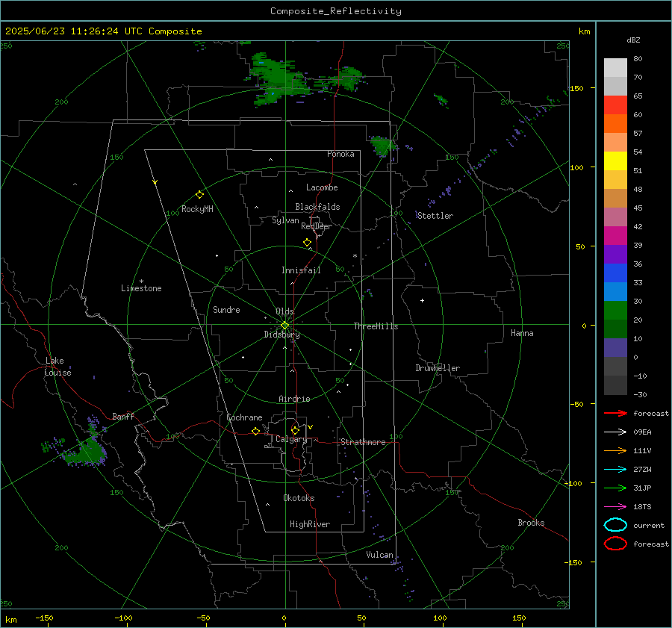Click the Sundre town label
Screen dimensions: 672x628
(226, 309)
